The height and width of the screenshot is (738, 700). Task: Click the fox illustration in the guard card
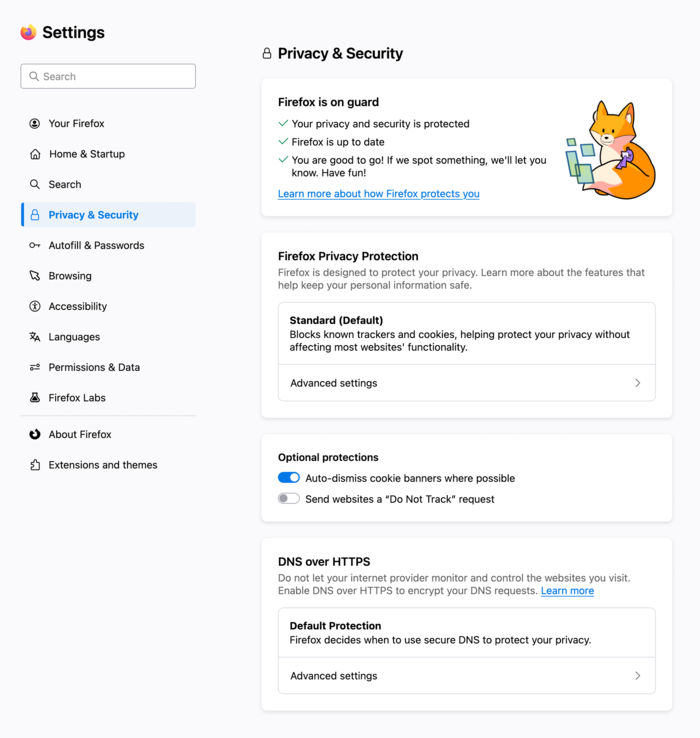pyautogui.click(x=610, y=150)
